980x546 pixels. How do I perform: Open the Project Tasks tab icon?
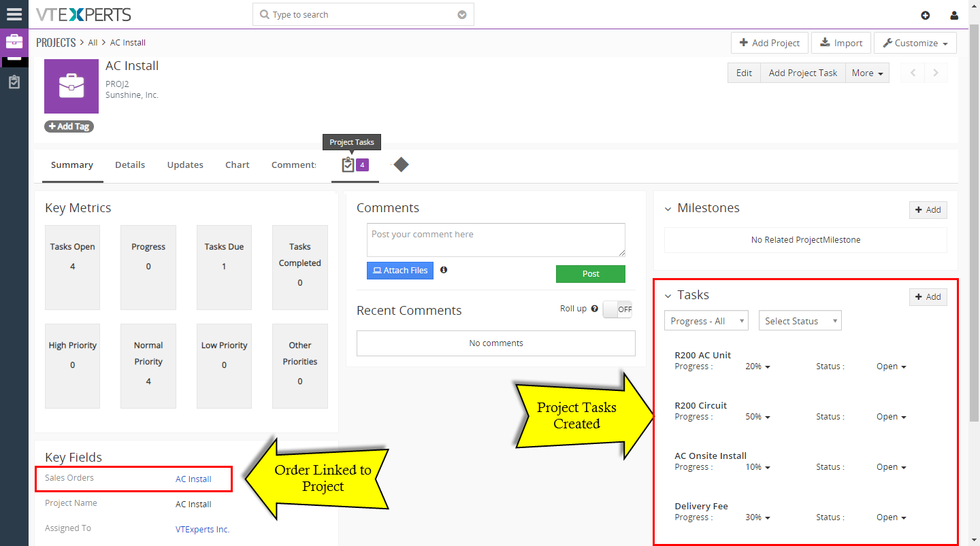[348, 165]
